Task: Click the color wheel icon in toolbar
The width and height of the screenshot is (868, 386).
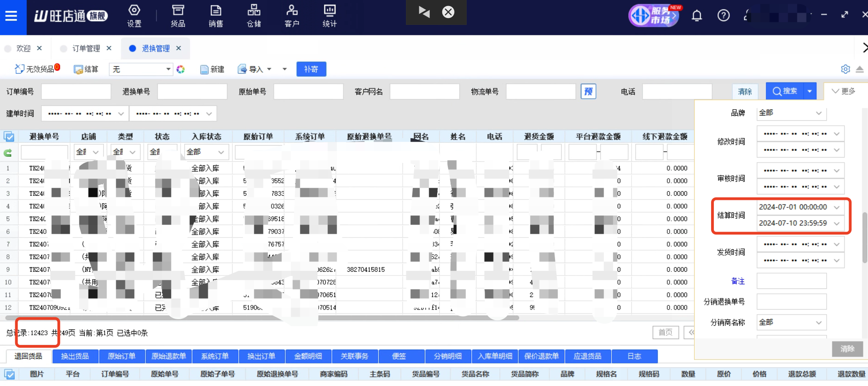Action: tap(181, 69)
